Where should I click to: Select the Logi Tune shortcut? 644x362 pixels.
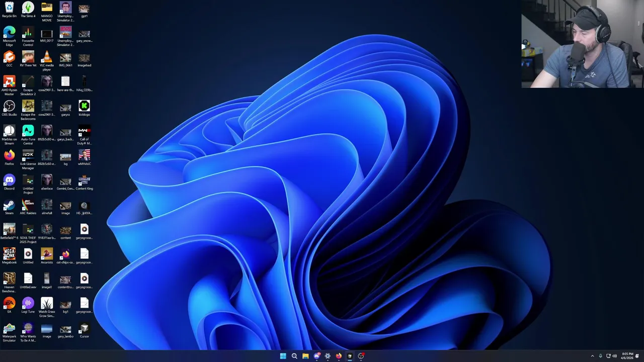(x=28, y=306)
